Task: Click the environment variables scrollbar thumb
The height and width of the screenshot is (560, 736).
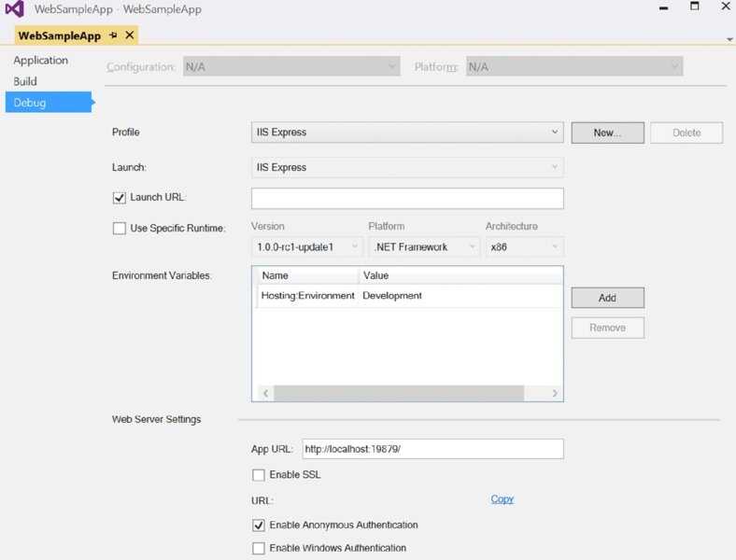Action: (x=399, y=393)
